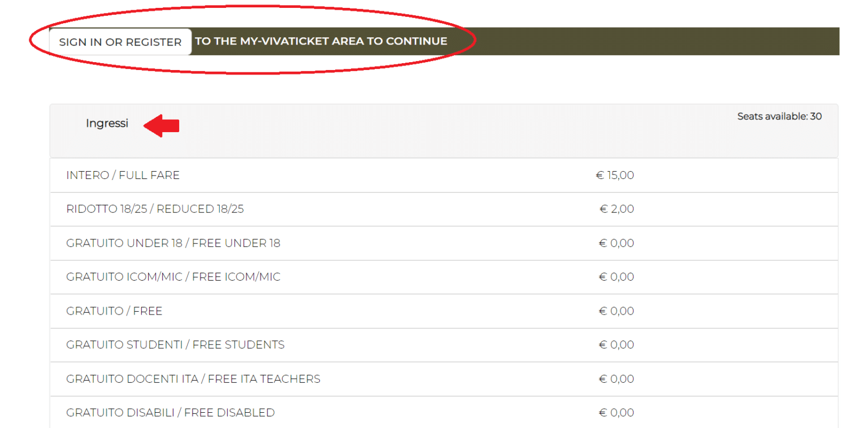868x428 pixels.
Task: Click the price for FREE STUDENTS
Action: tap(617, 345)
